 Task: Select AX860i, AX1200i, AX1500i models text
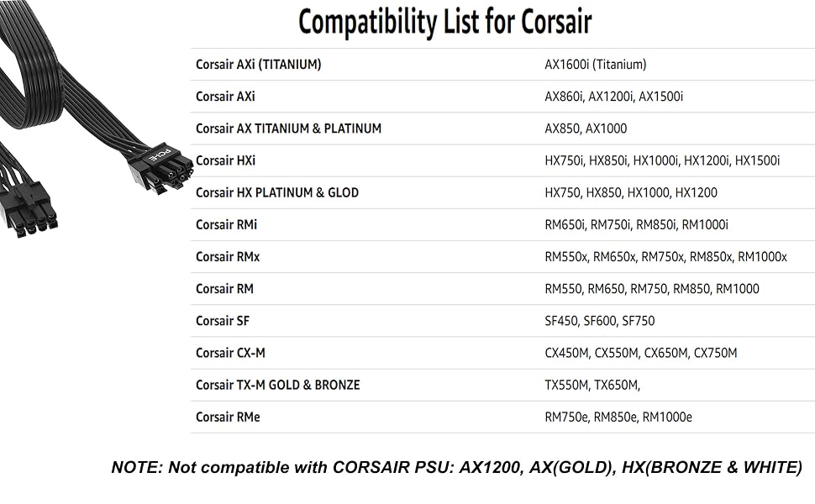(x=614, y=97)
